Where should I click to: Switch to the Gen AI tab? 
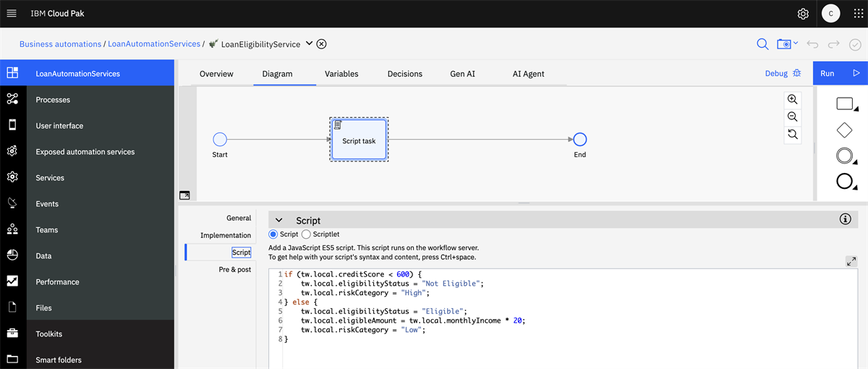[x=463, y=74]
